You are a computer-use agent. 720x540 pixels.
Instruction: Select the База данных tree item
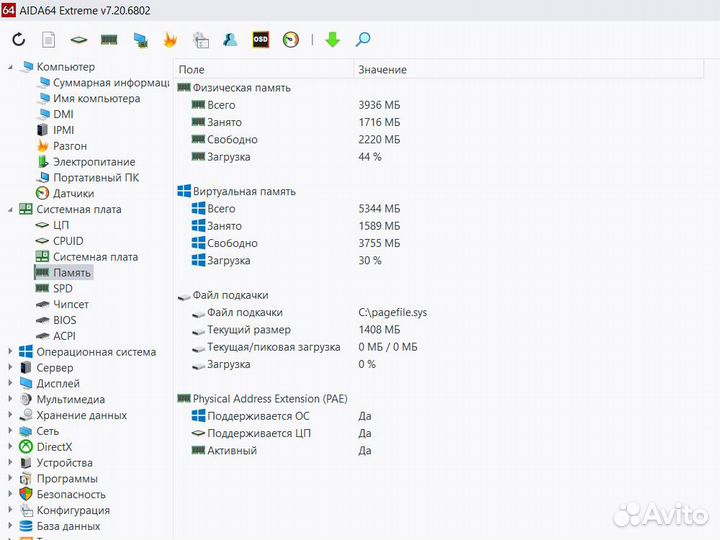point(60,526)
